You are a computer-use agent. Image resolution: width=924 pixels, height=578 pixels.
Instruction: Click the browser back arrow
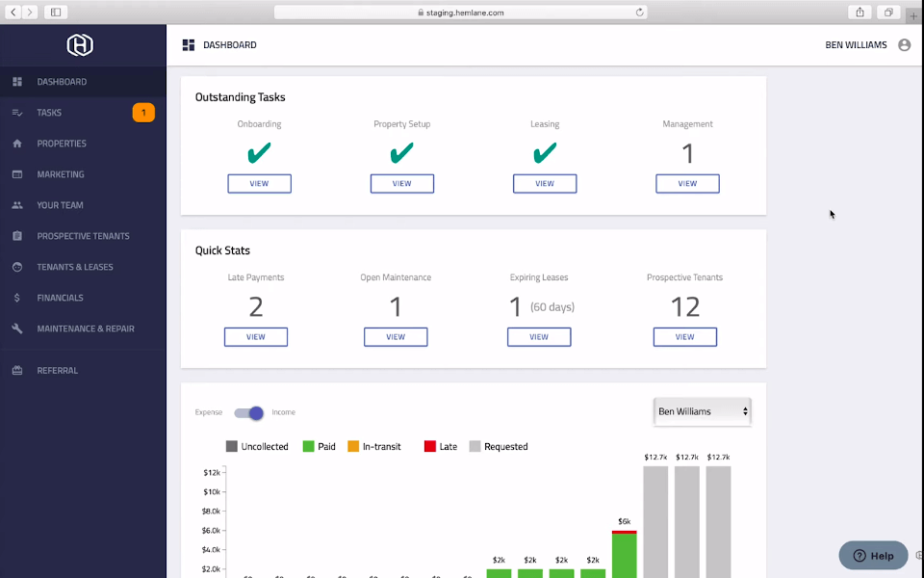coord(13,12)
